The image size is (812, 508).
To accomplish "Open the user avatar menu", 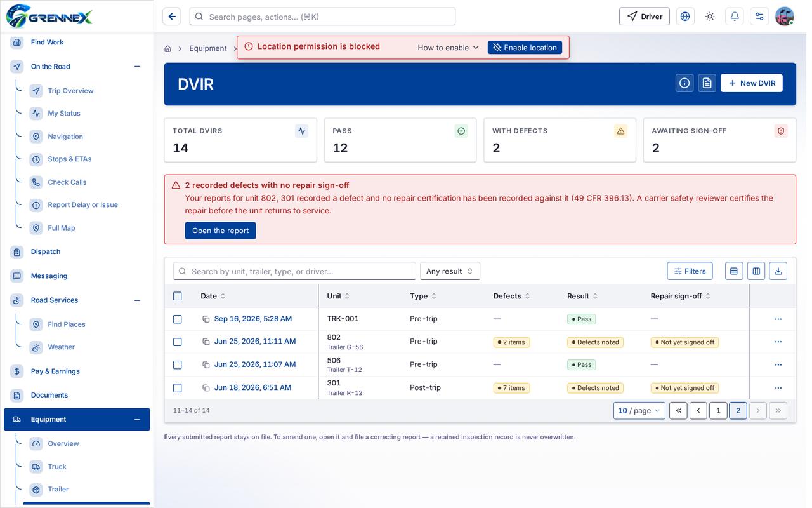I will tap(785, 17).
